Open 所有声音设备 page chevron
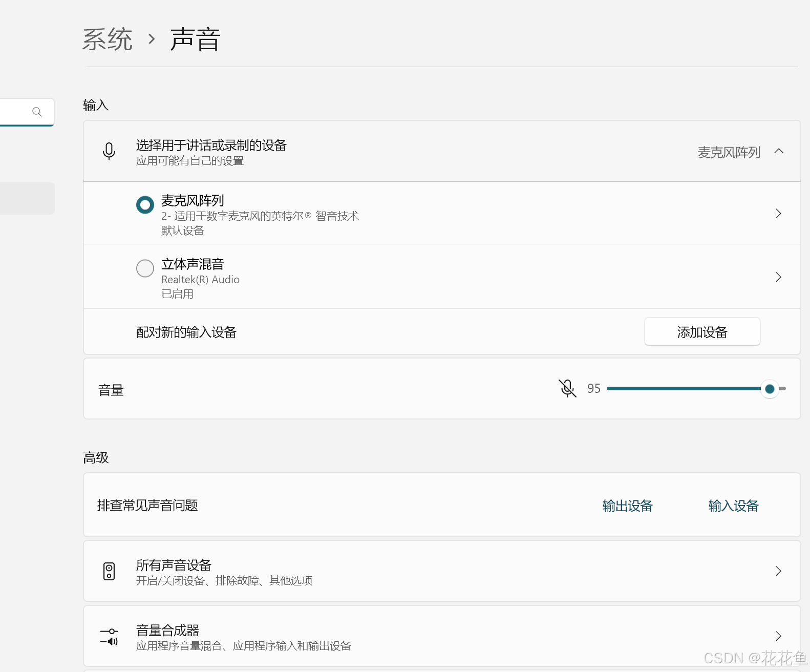The height and width of the screenshot is (672, 810). (778, 571)
